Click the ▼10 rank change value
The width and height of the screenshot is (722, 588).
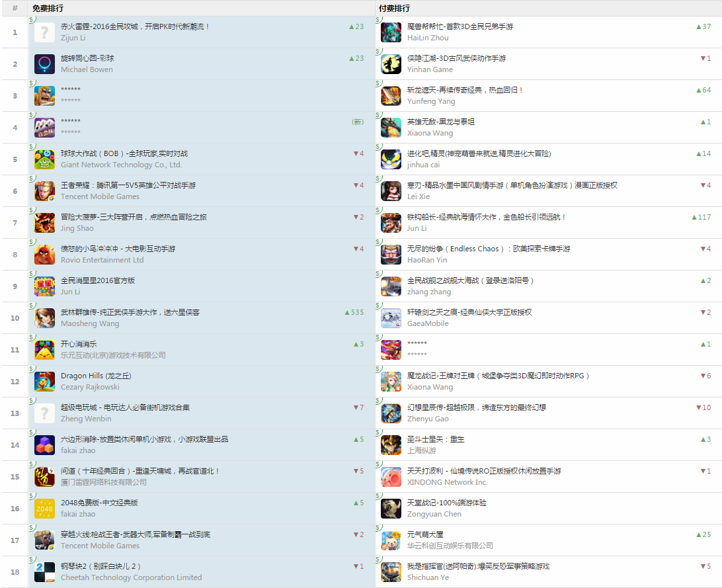(x=703, y=408)
